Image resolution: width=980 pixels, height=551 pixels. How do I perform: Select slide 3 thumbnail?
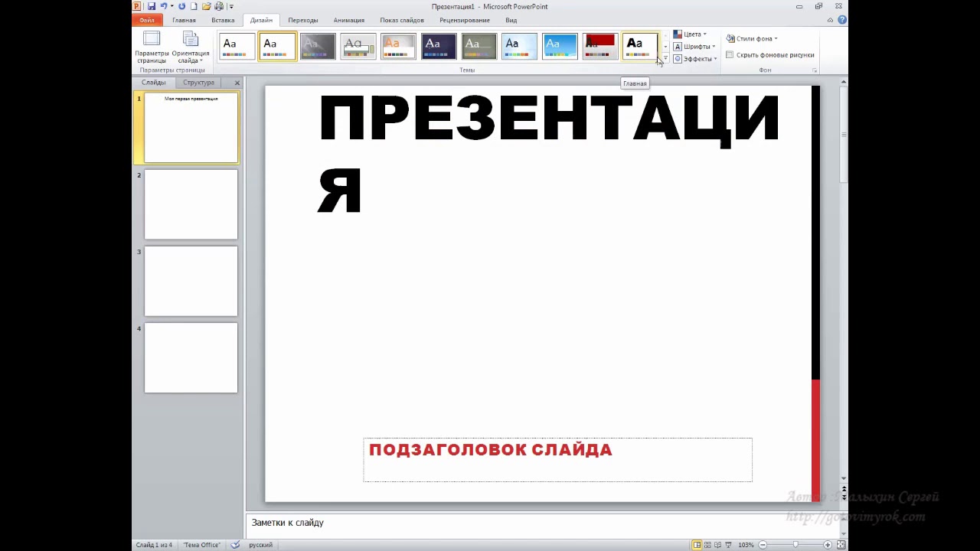click(x=191, y=281)
